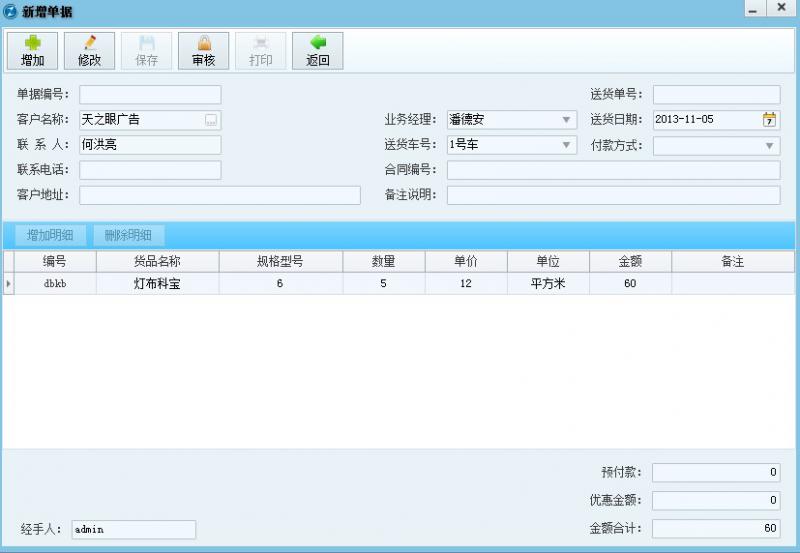The height and width of the screenshot is (553, 800).
Task: Click the 金额 column header
Action: point(629,261)
